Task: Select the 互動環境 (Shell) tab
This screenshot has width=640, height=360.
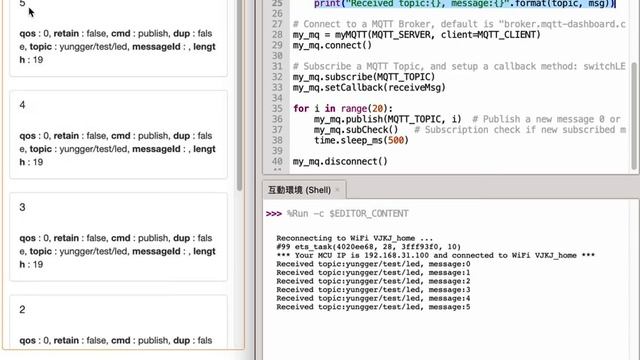Action: point(299,190)
